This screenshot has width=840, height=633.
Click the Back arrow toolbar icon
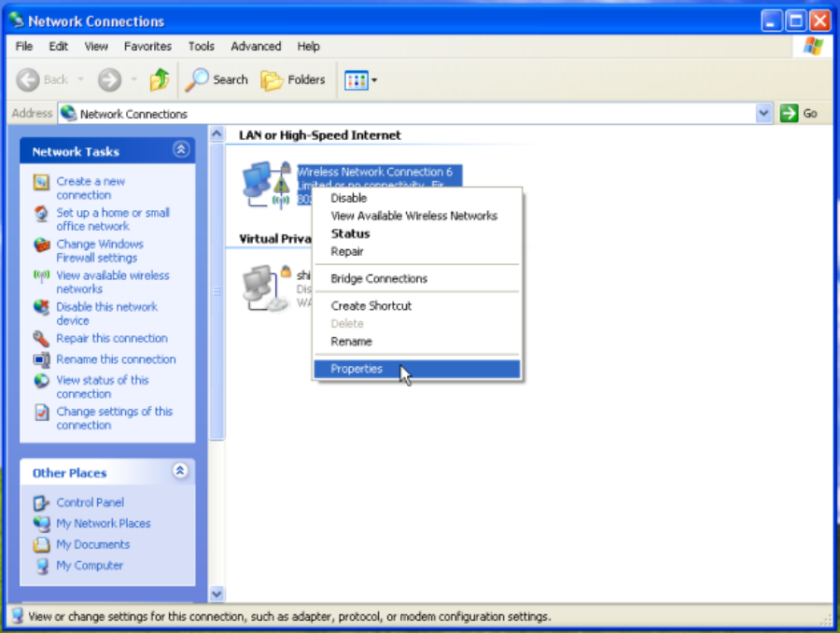pos(27,80)
